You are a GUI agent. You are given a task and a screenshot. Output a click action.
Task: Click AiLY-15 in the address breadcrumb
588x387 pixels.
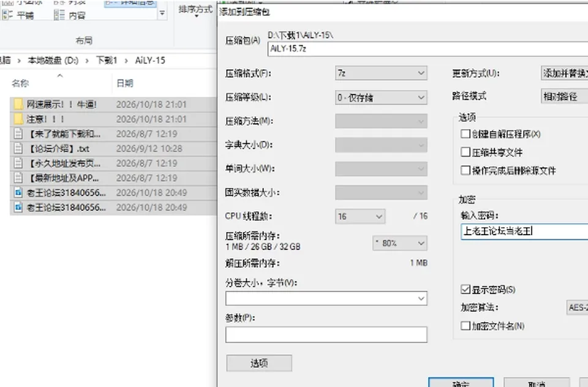[x=150, y=61]
